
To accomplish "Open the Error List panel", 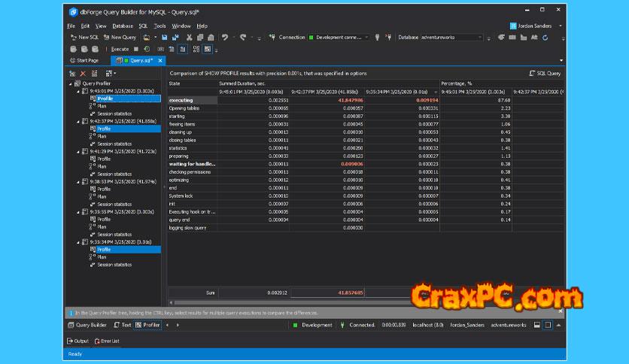I will tap(106, 341).
